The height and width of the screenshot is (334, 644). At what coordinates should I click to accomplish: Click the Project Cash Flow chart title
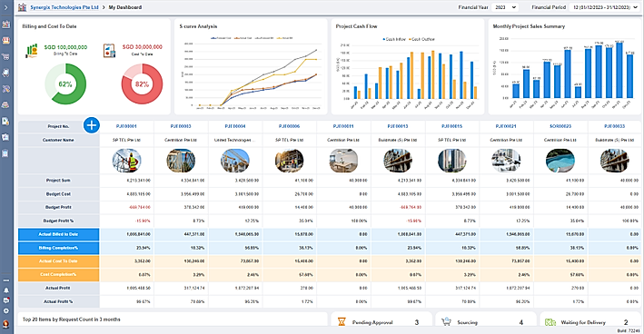356,26
